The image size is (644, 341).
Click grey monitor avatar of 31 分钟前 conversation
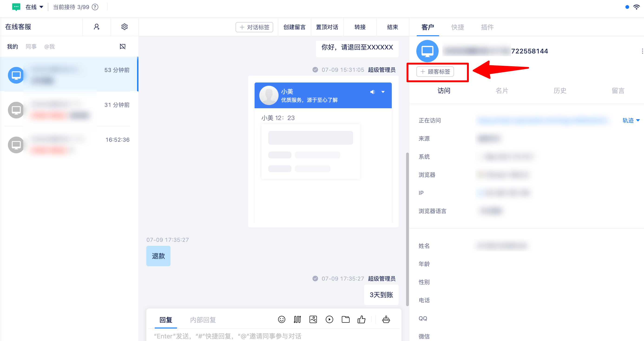pos(16,110)
